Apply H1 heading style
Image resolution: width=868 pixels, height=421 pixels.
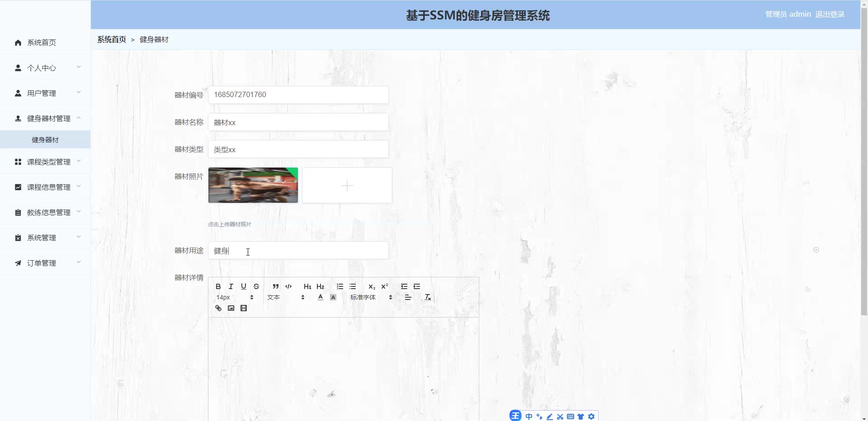pyautogui.click(x=307, y=286)
